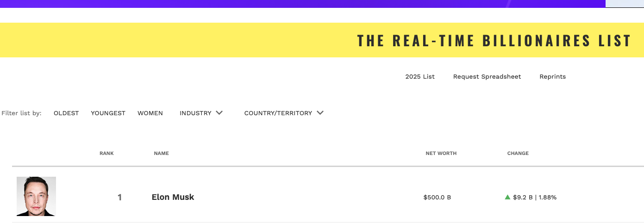Screen dimensions: 644x223
Task: Sort by the Rank column header
Action: 106,154
